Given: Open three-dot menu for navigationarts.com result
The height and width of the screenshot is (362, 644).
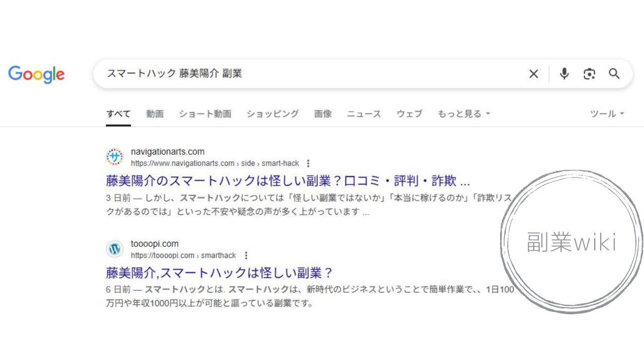Looking at the screenshot, I should coord(308,163).
